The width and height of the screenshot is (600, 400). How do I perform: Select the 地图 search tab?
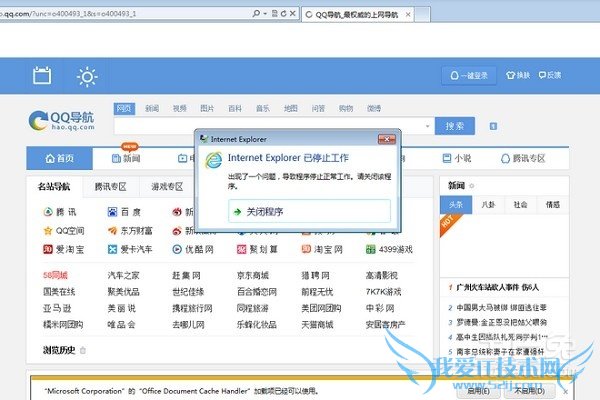click(290, 109)
